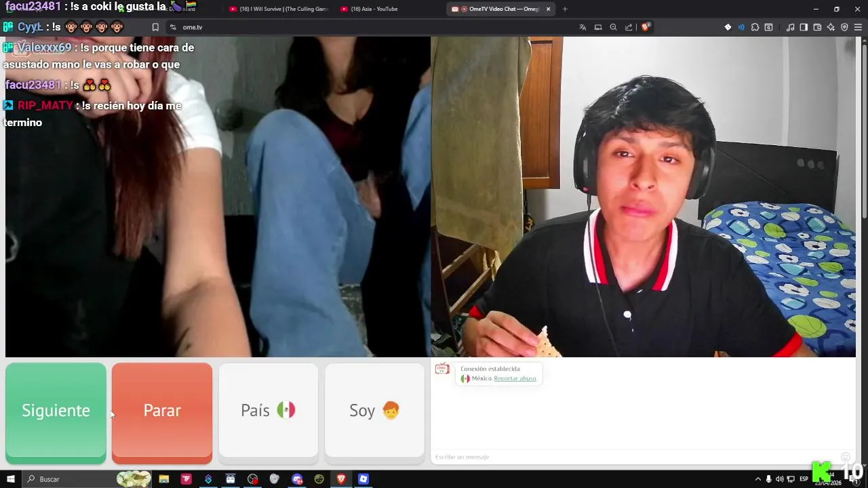Image resolution: width=868 pixels, height=488 pixels.
Task: Open File Explorer from taskbar
Action: pyautogui.click(x=164, y=479)
